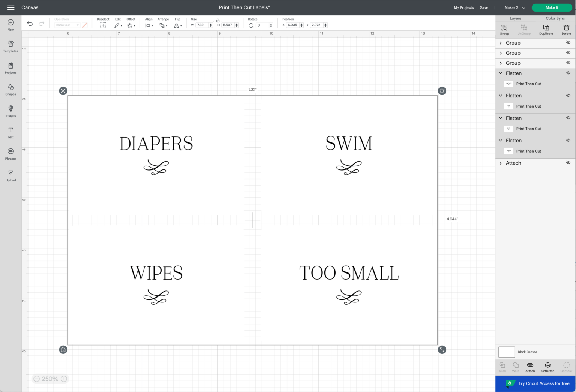Expand the Attach layer group
The width and height of the screenshot is (576, 392).
(501, 163)
